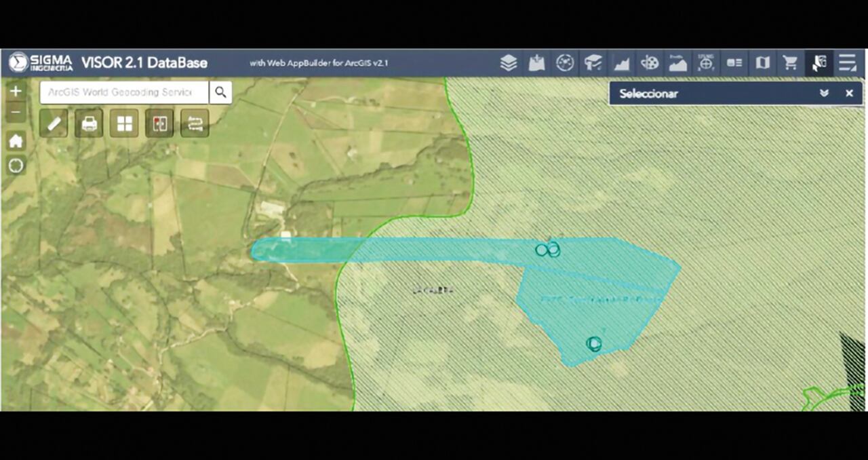Zoom out on the map
868x460 pixels.
16,111
